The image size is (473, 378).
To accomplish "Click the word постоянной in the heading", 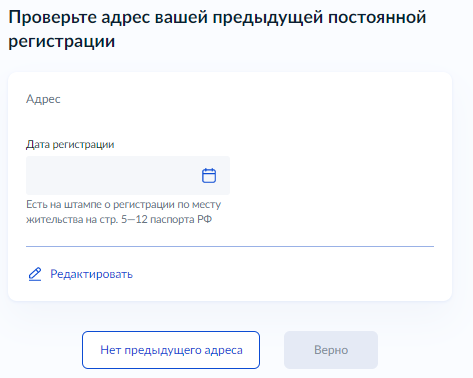I will tap(377, 17).
